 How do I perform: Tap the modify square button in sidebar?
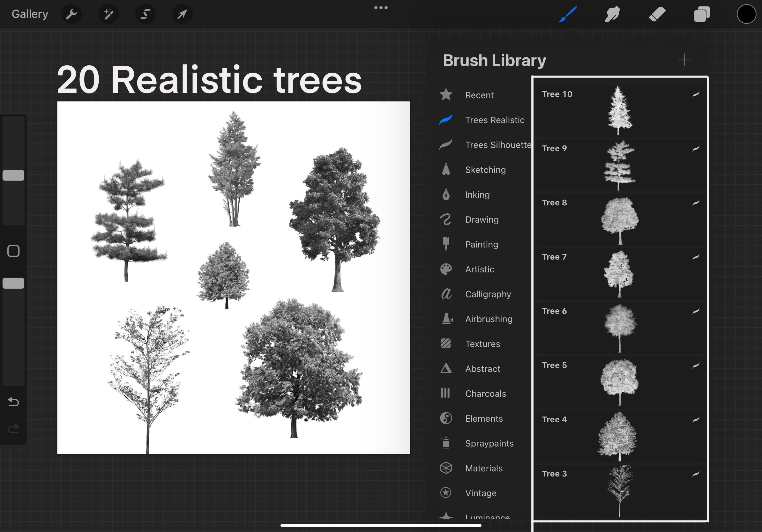tap(13, 251)
